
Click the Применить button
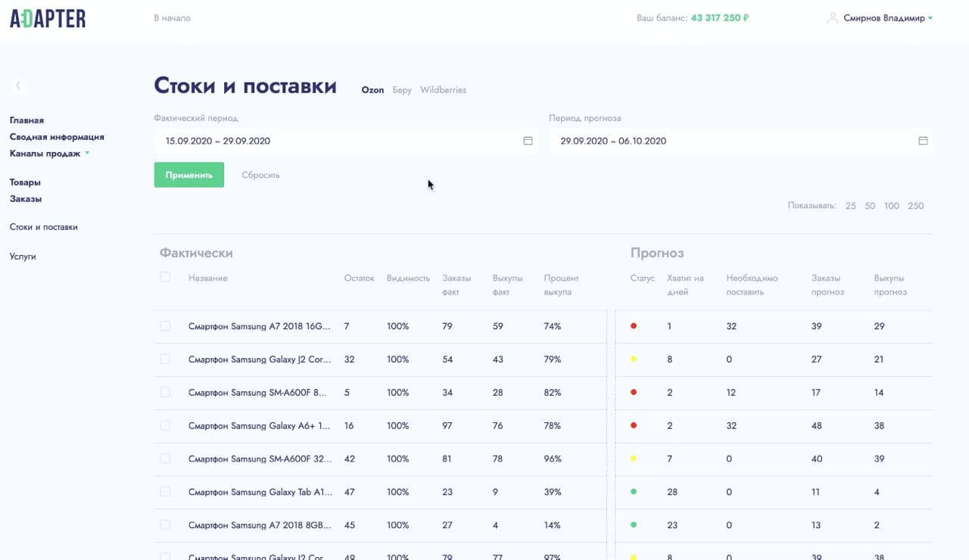(189, 175)
